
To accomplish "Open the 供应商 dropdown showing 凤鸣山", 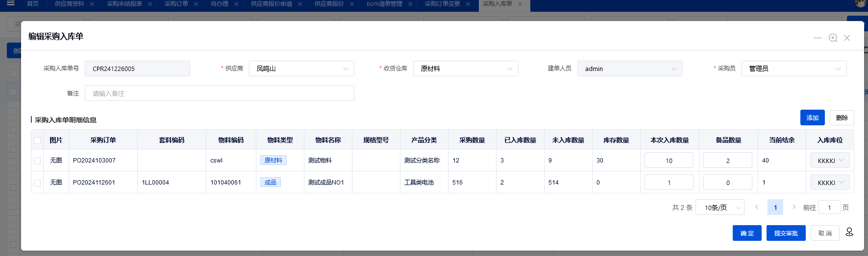I will click(301, 69).
